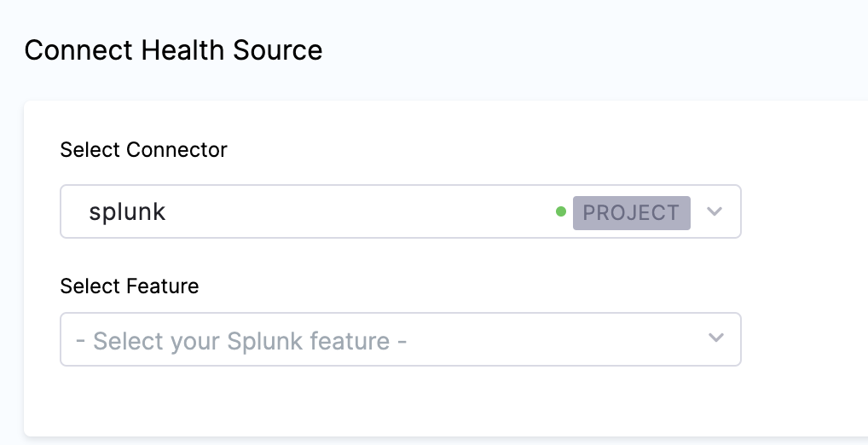Click the splunk connector name text
868x445 pixels.
(127, 211)
